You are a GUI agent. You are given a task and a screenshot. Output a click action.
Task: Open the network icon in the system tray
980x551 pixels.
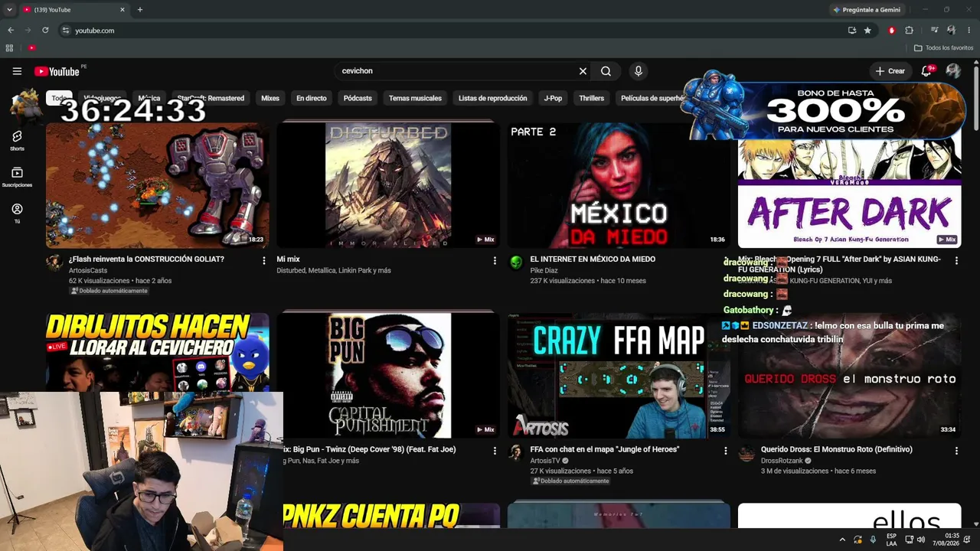pos(909,540)
